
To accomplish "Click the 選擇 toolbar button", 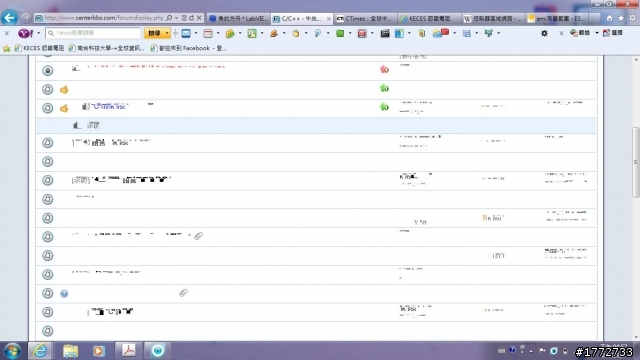I will 613,33.
